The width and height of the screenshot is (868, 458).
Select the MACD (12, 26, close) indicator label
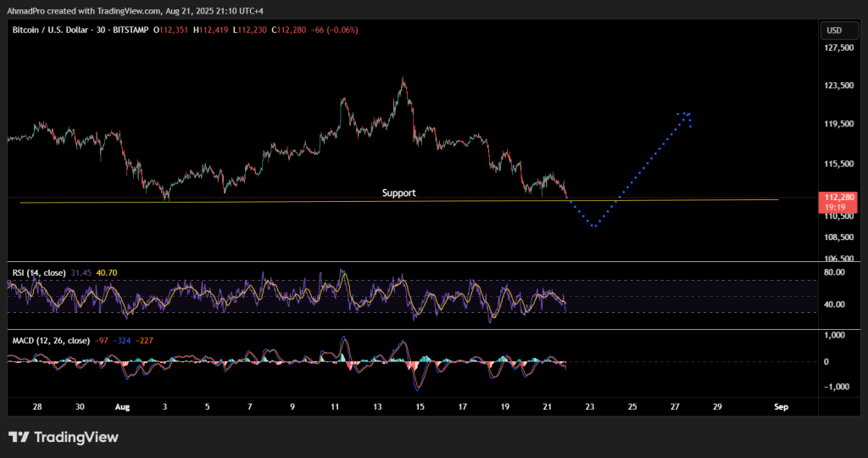point(51,340)
